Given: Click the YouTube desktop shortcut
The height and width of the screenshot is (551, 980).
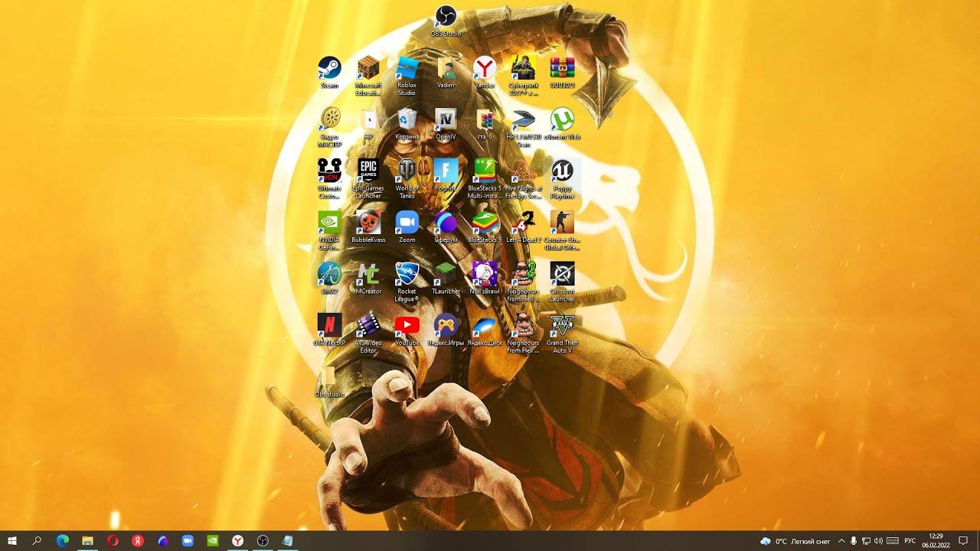Looking at the screenshot, I should click(x=407, y=330).
